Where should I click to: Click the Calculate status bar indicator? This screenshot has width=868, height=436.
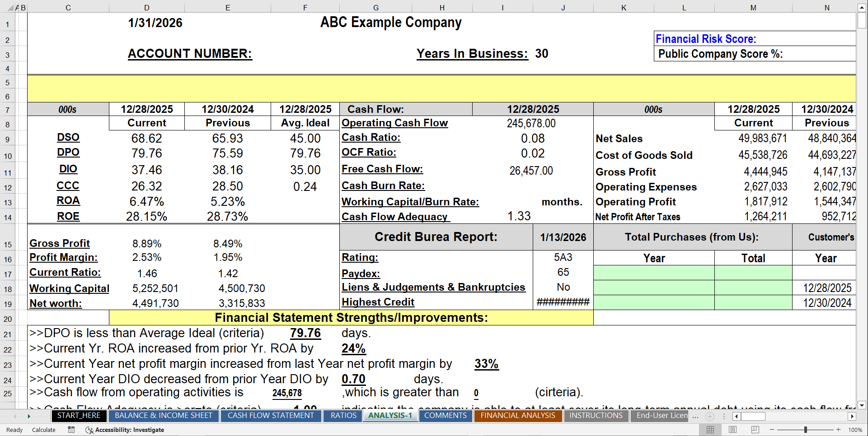44,430
